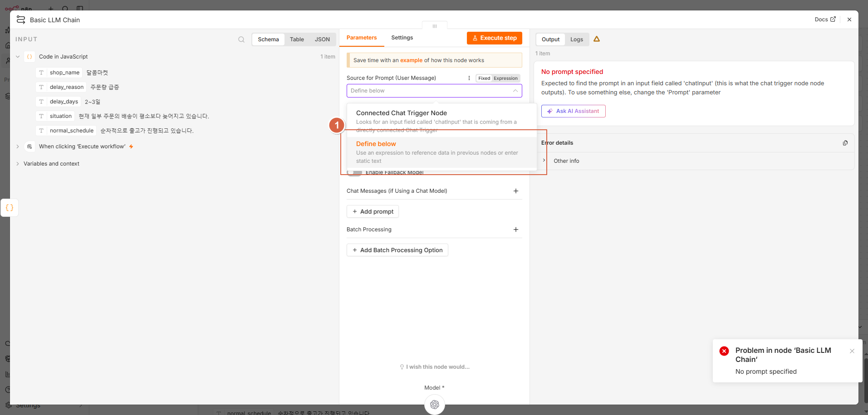Open the Docs link
The image size is (868, 415).
coord(825,20)
